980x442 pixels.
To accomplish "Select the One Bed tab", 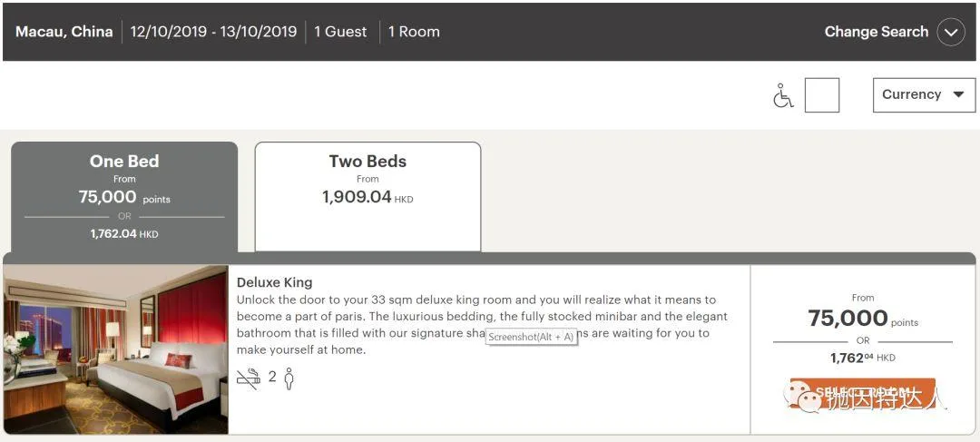I will pyautogui.click(x=124, y=196).
